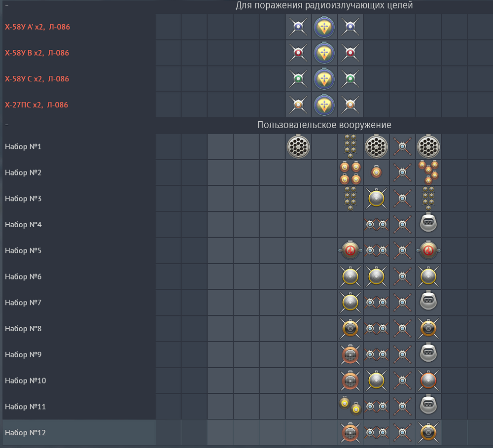Click the single orange bomb icon in Набор №2

pos(376,172)
